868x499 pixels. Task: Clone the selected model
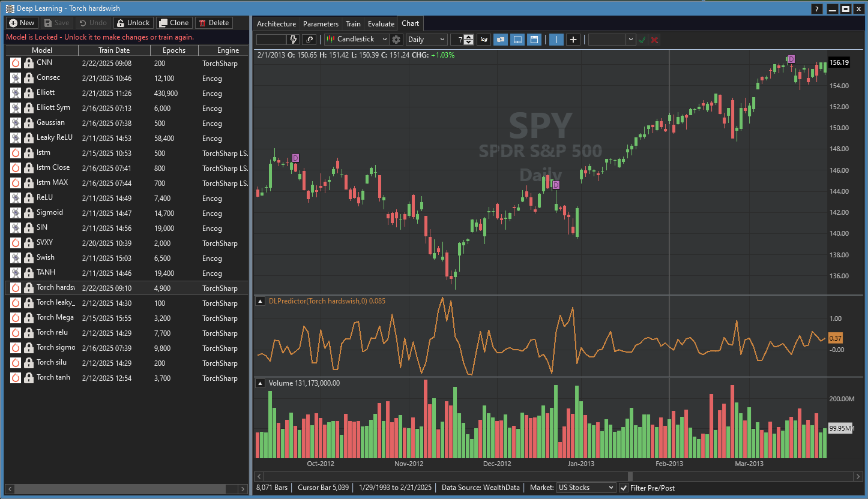pyautogui.click(x=174, y=23)
